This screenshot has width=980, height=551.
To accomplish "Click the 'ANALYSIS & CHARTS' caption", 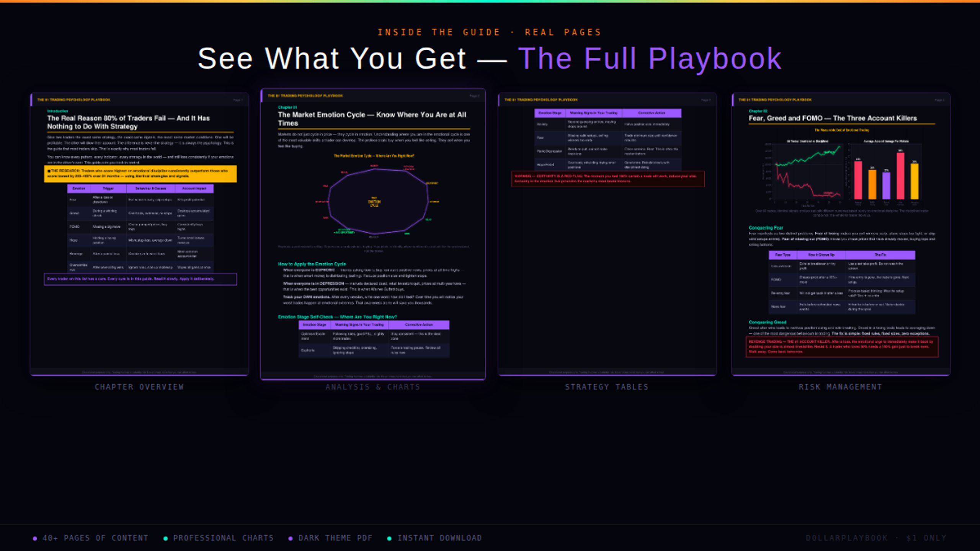I will click(x=373, y=387).
